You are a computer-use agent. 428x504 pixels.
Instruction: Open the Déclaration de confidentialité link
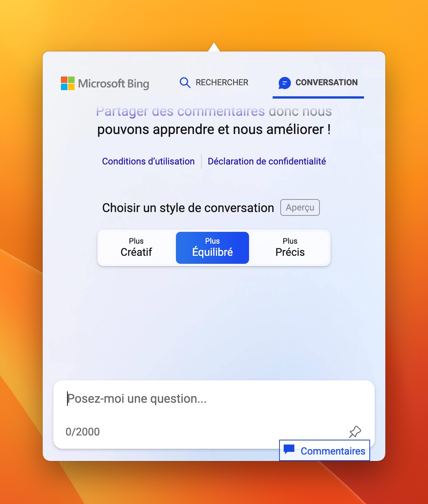[x=267, y=161]
